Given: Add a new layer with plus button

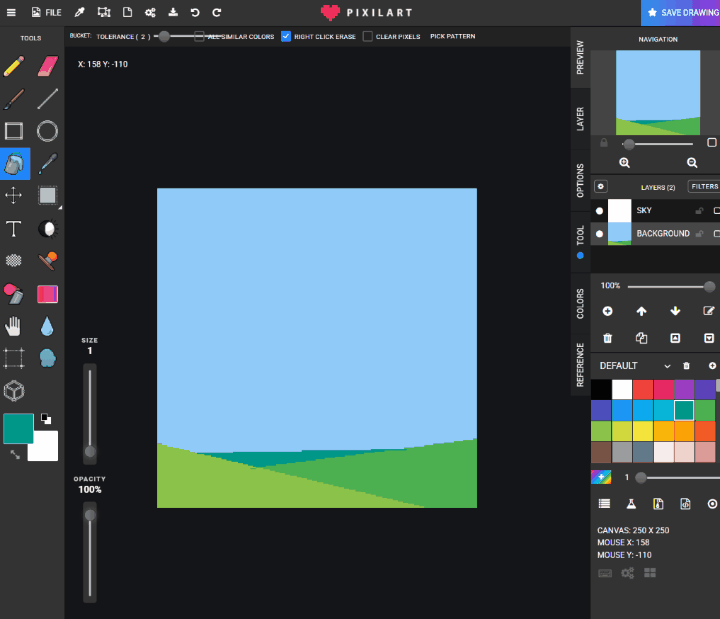Looking at the screenshot, I should [608, 311].
